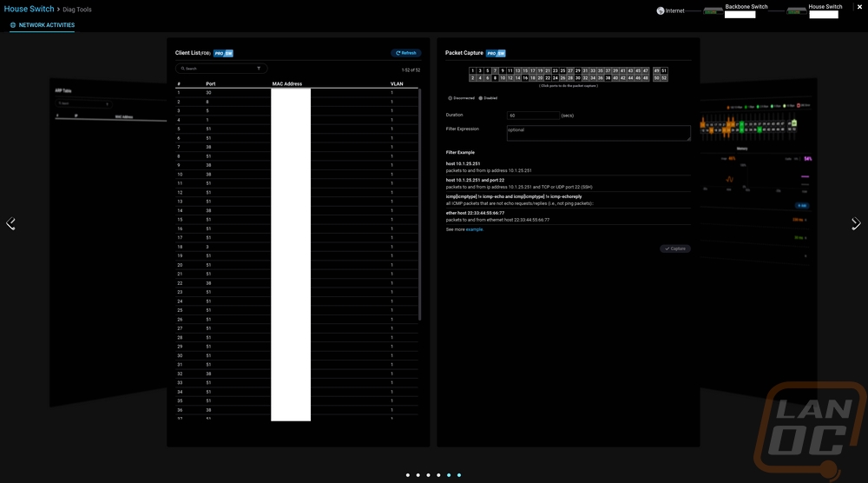Select port 8 for packet capture

pos(496,78)
